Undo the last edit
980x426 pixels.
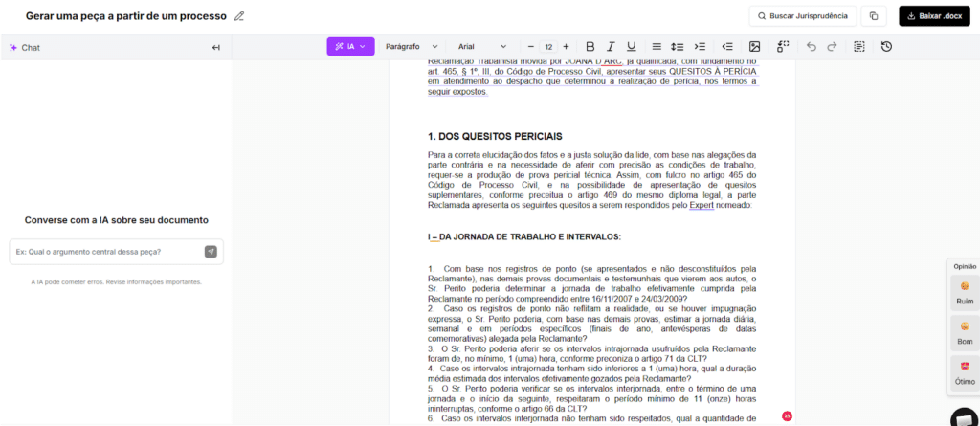tap(812, 46)
